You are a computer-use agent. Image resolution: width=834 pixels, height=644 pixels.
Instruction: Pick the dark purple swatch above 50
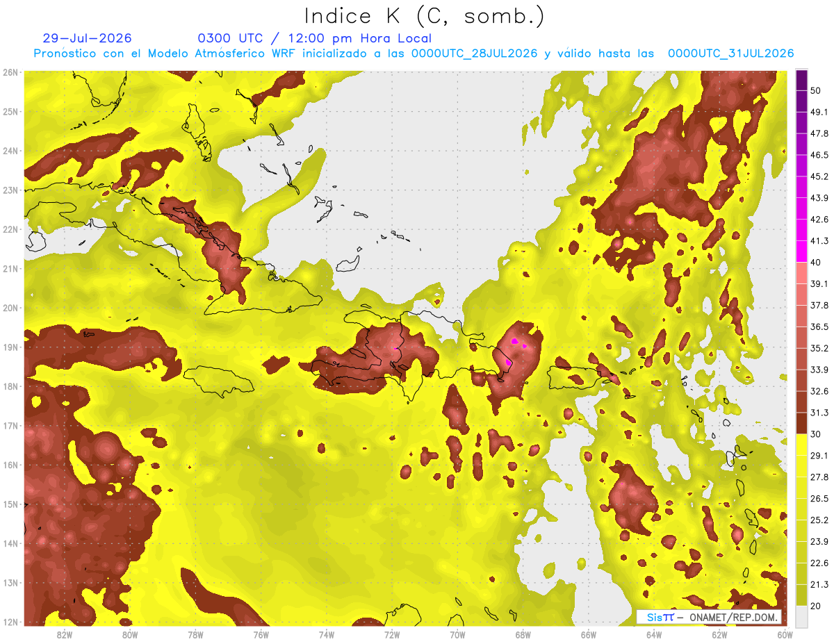pos(801,80)
